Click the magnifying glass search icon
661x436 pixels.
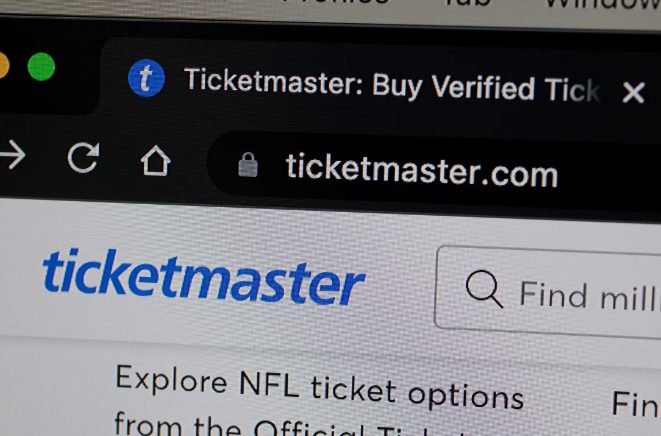[484, 289]
